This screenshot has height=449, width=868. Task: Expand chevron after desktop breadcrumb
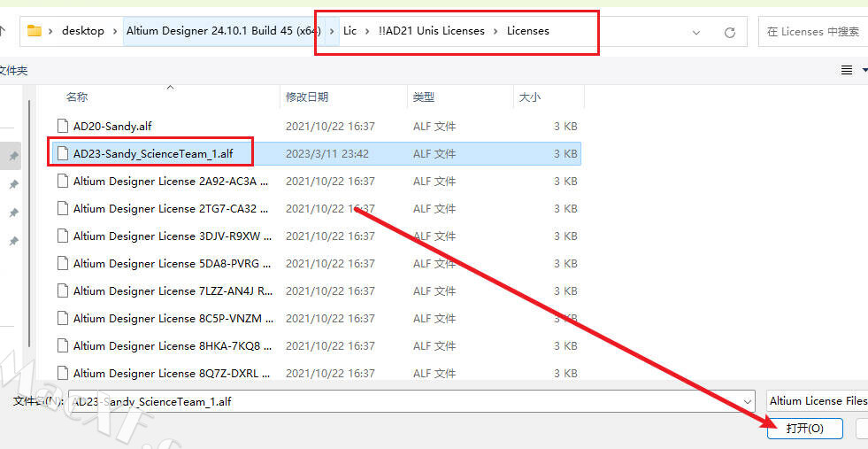[116, 32]
